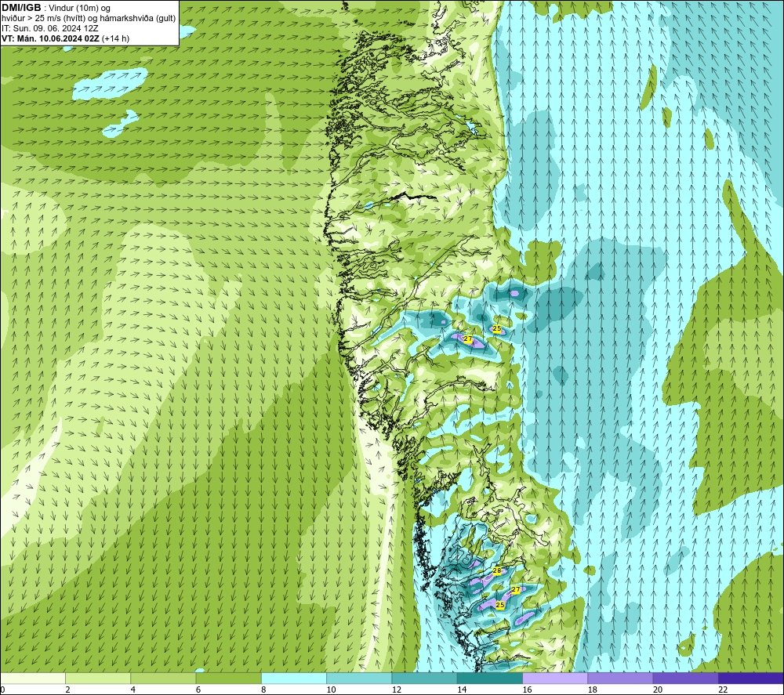Click the 0–2 m/s cream legend swatch

click(x=33, y=678)
